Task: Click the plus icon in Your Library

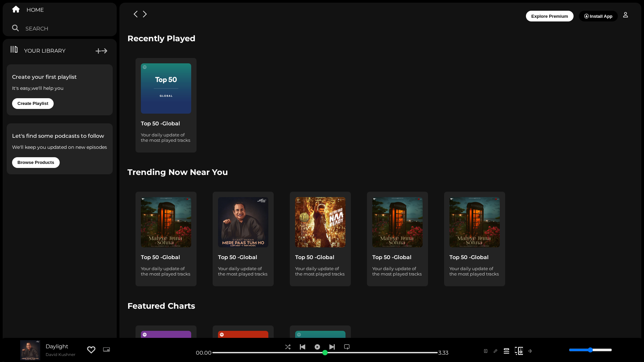Action: [98, 51]
